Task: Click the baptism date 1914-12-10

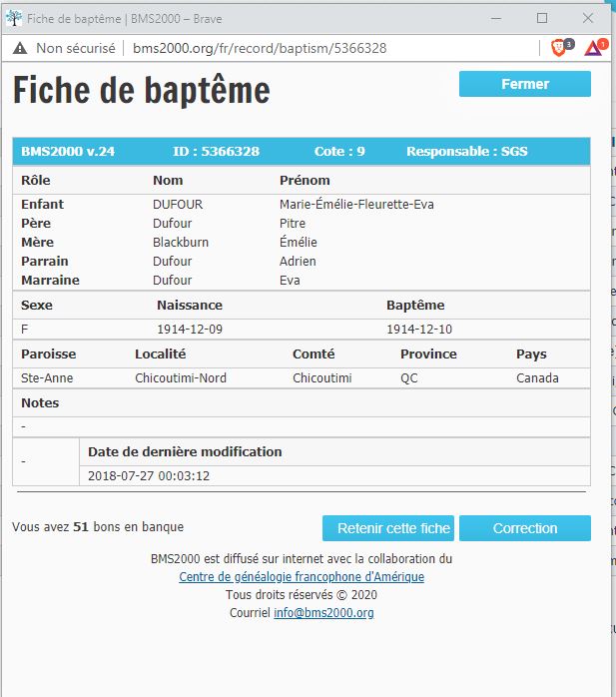Action: [419, 329]
